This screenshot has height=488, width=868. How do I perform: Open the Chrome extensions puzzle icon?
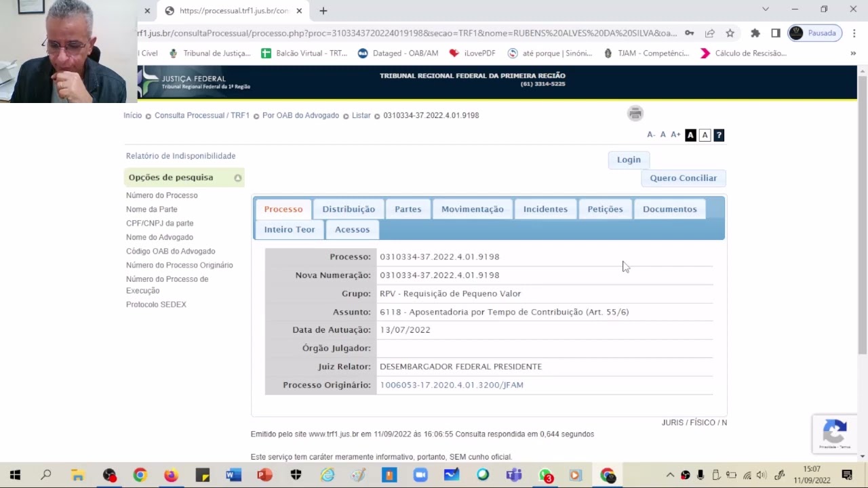pyautogui.click(x=755, y=33)
